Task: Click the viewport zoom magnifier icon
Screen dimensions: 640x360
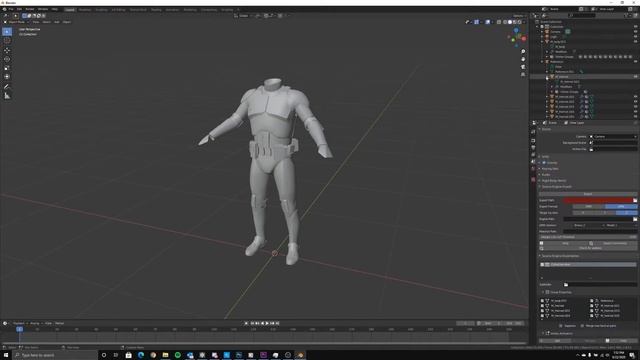Action: (x=523, y=52)
